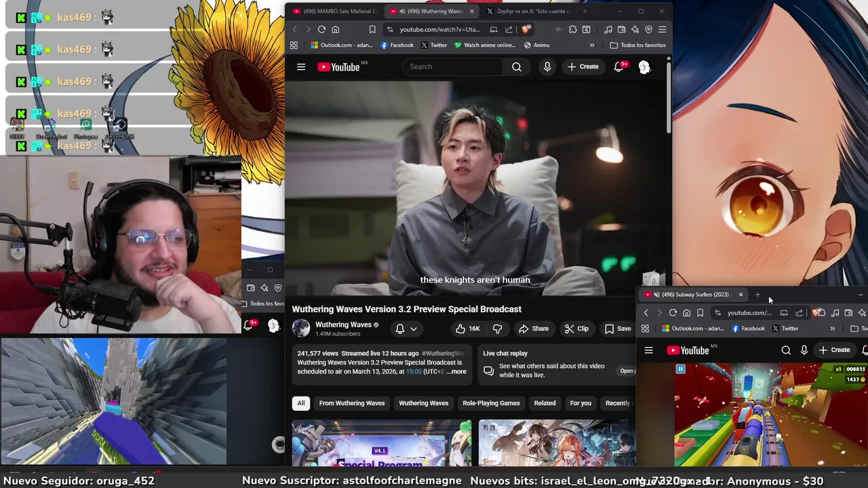This screenshot has height=488, width=868.
Task: Open the music note playlist icon in main browser
Action: click(x=608, y=29)
